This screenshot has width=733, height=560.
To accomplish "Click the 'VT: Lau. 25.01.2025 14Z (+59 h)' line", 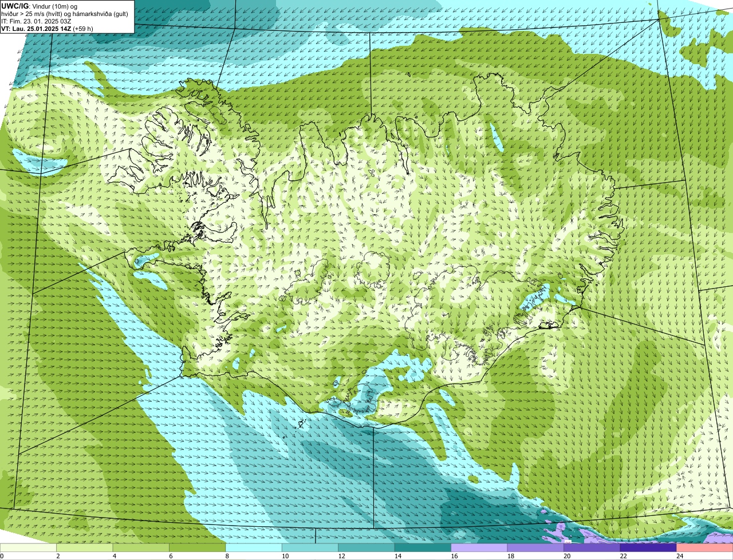I will coord(47,29).
